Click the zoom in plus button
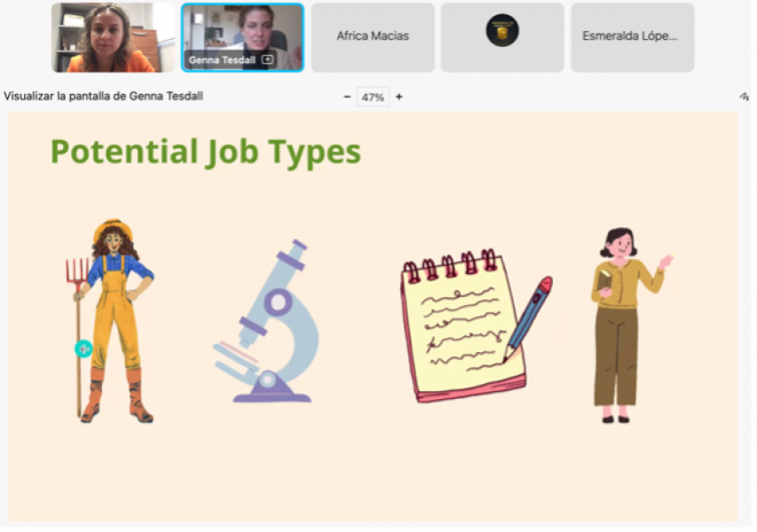The height and width of the screenshot is (532, 757). [398, 97]
